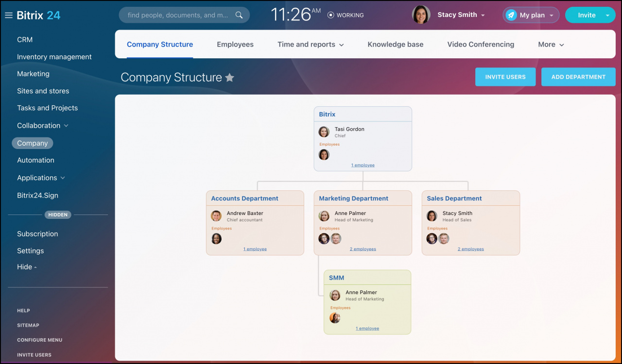Open the employee avatar in SMM card
622x364 pixels.
[x=335, y=318]
